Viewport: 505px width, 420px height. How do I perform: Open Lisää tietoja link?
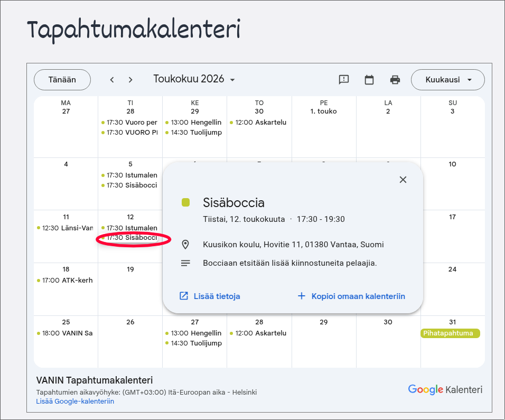coord(210,296)
